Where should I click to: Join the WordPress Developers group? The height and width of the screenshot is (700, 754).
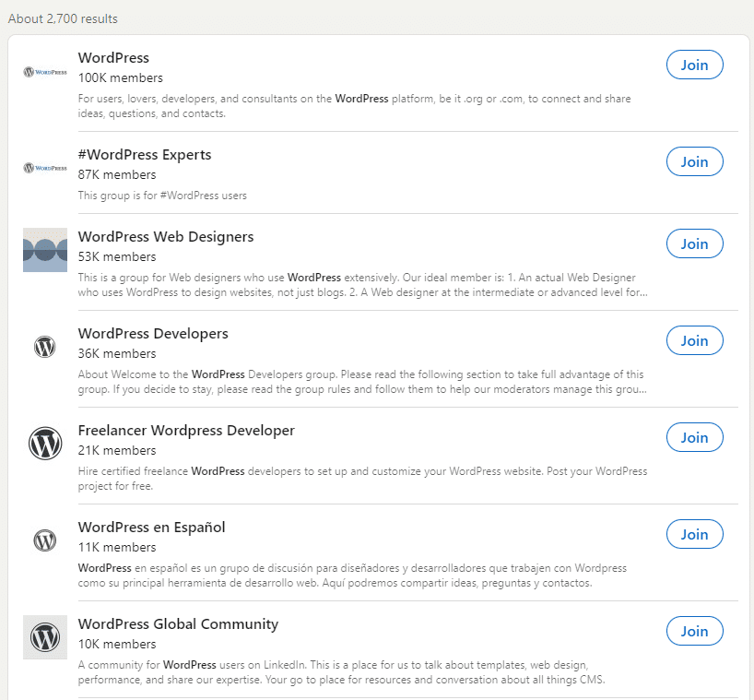coord(694,340)
